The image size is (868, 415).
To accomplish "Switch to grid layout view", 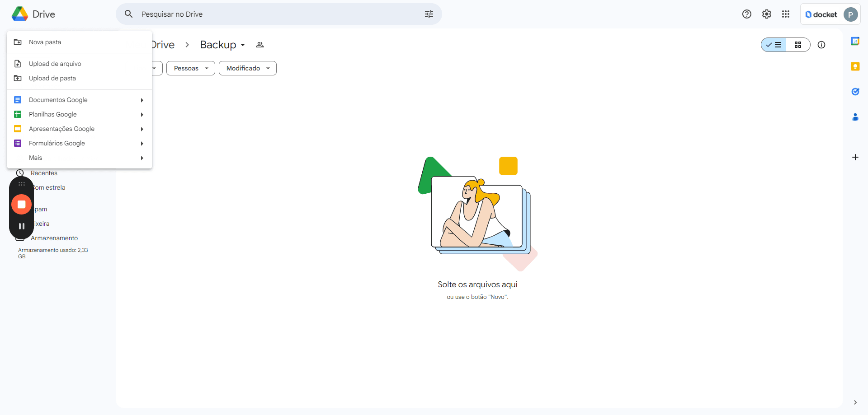I will (x=798, y=45).
